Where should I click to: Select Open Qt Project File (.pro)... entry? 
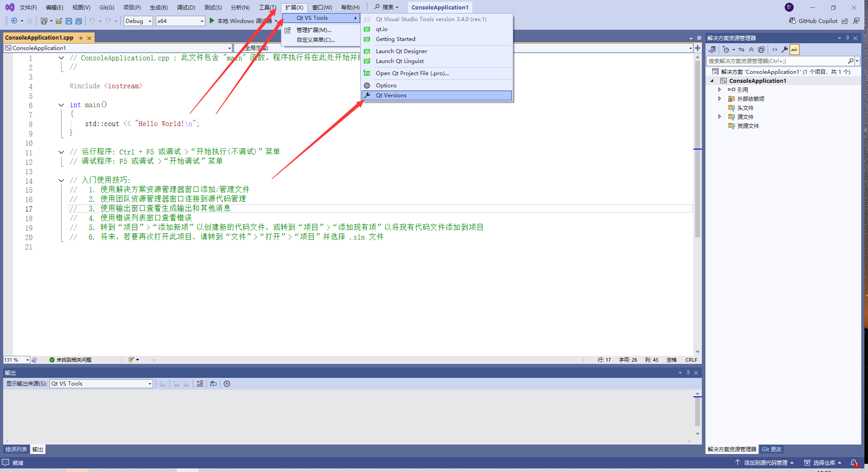[437, 73]
